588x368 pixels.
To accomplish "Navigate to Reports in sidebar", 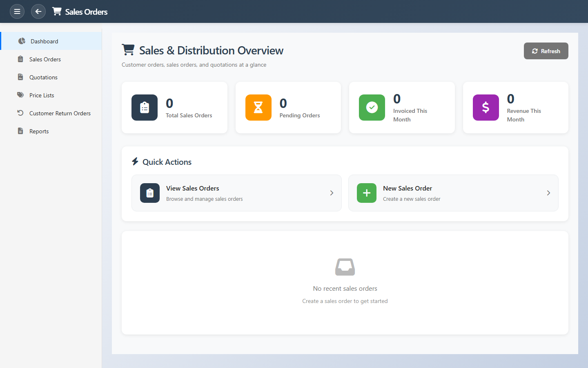I will [39, 131].
